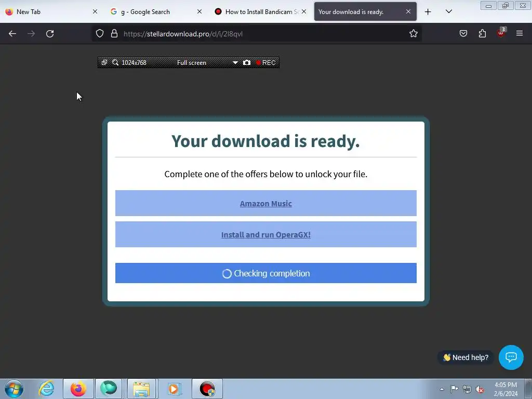
Task: Switch to the New Tab tab
Action: (x=51, y=12)
